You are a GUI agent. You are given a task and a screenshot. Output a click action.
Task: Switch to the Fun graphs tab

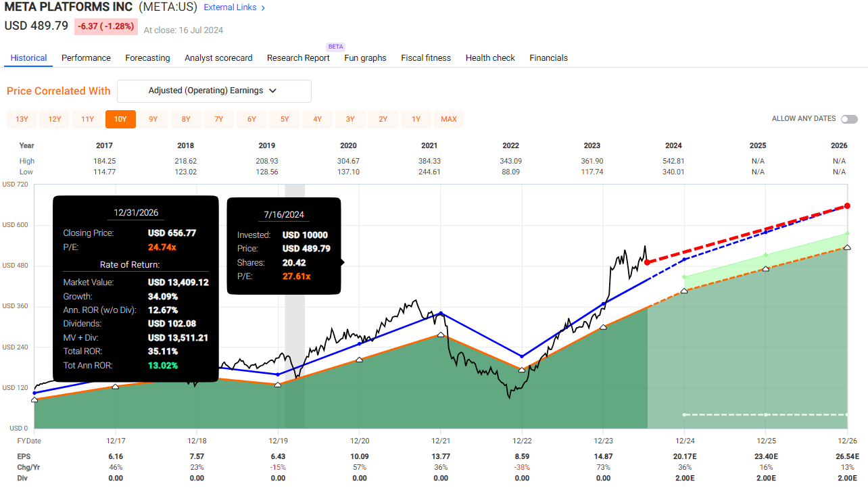pyautogui.click(x=365, y=58)
